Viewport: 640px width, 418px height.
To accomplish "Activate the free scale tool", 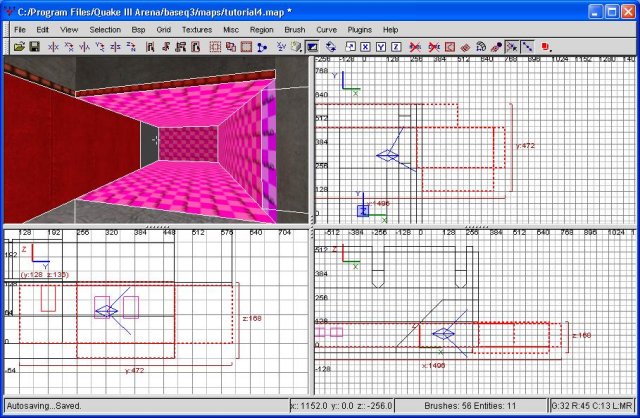I will [x=350, y=47].
